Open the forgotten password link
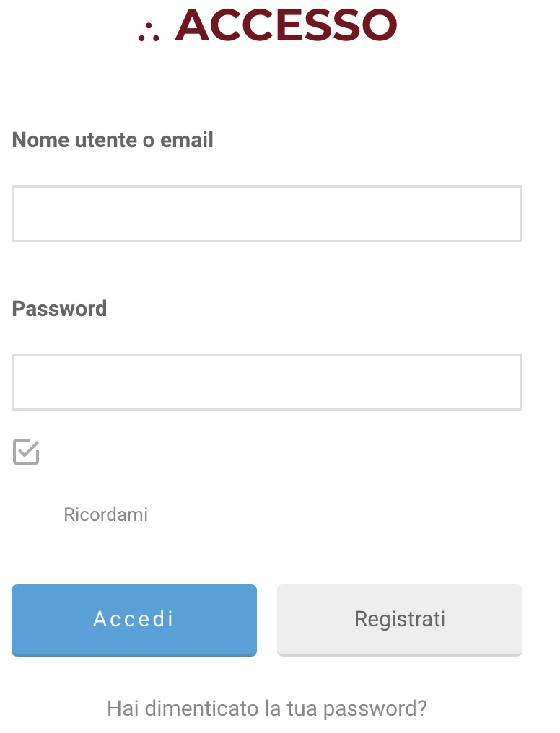 [x=266, y=708]
